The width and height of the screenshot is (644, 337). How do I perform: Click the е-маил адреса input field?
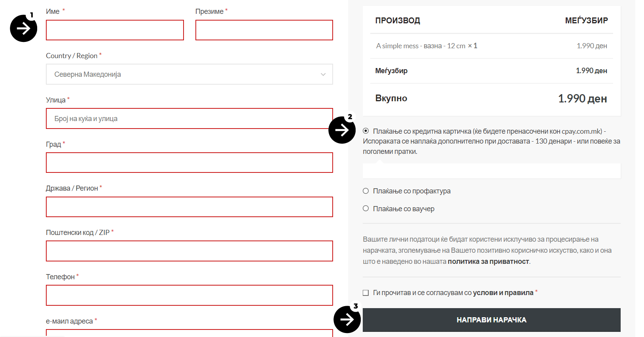189,333
